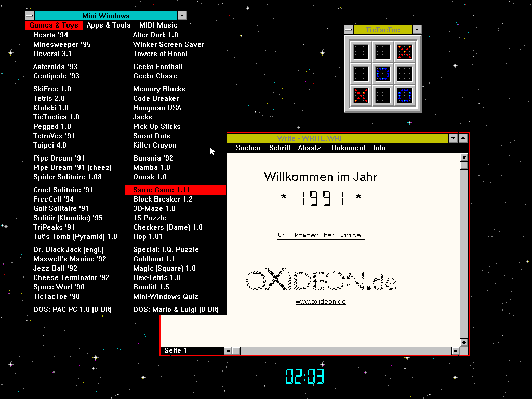Open the Absatz menu in Write
Screen dimensions: 532x399
(310, 148)
